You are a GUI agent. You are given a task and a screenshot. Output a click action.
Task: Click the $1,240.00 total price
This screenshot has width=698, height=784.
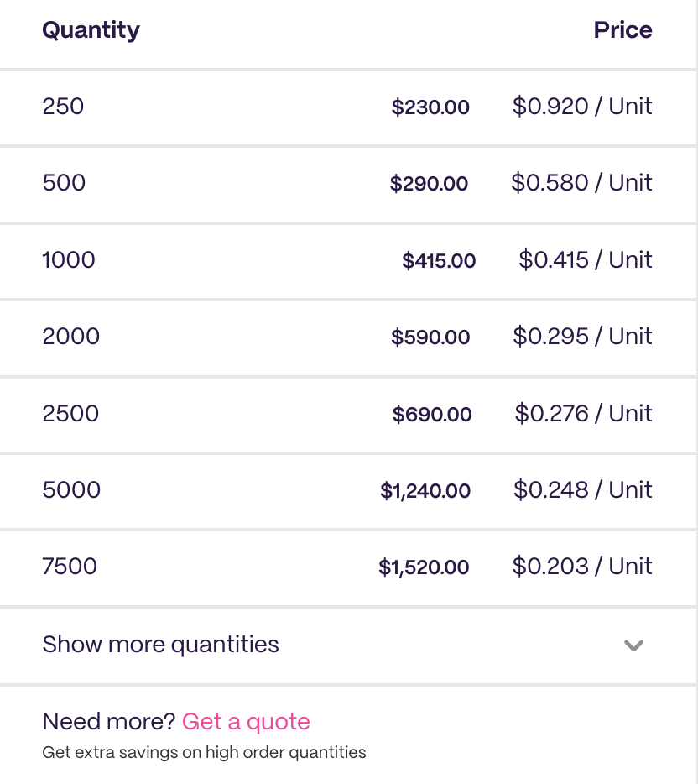[425, 491]
